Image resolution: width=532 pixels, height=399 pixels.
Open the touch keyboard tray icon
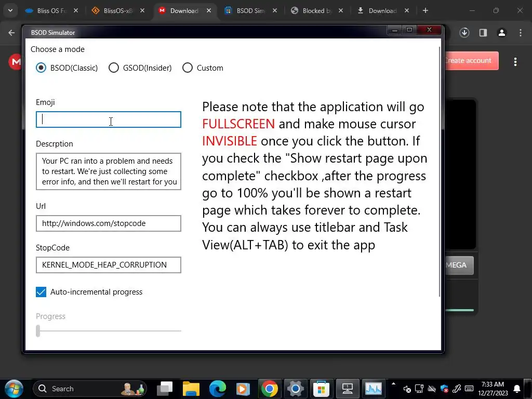point(469,389)
